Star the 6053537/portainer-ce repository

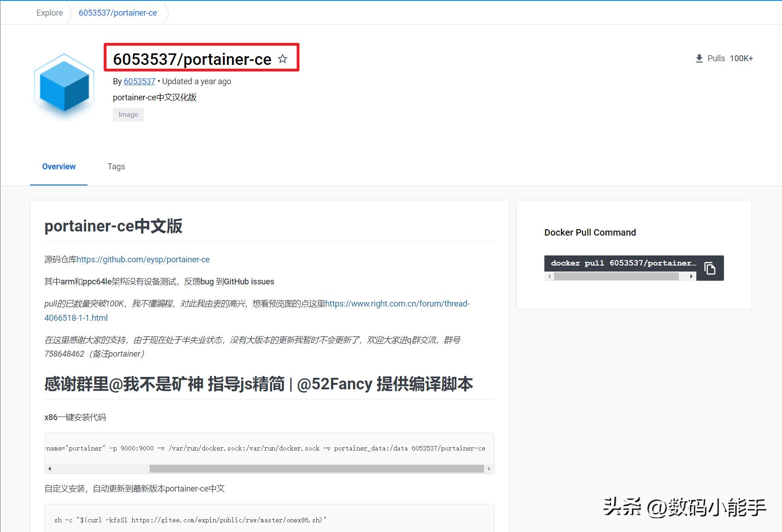click(283, 58)
